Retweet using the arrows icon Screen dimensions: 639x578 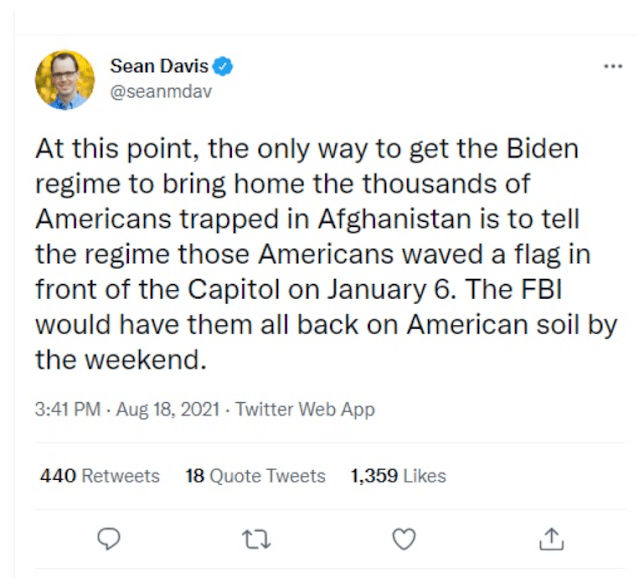coord(256,539)
